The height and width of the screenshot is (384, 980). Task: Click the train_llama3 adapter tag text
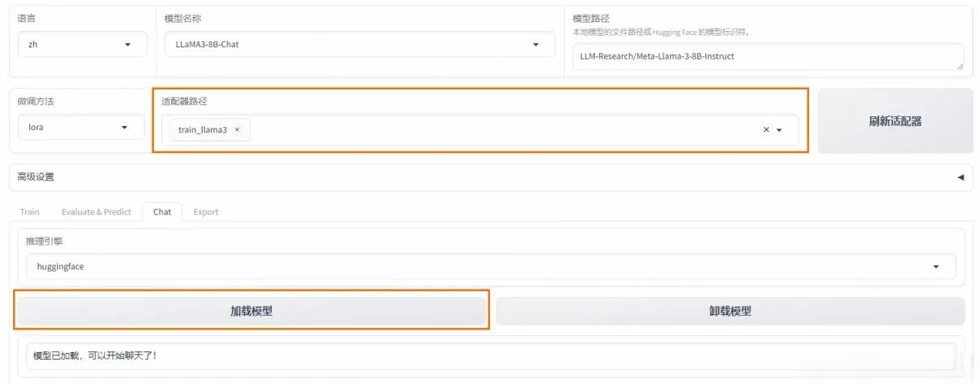click(203, 129)
